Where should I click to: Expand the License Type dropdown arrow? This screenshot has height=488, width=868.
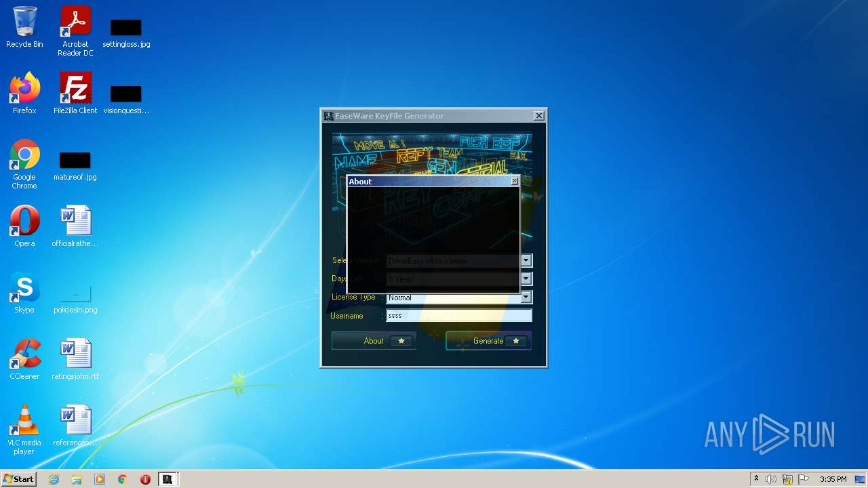click(x=526, y=298)
